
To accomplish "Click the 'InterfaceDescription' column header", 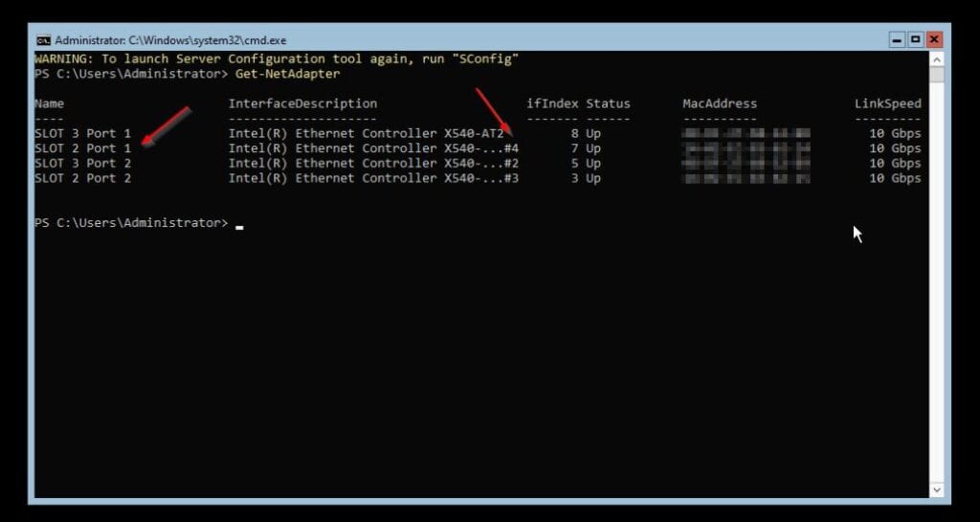I will tap(302, 103).
